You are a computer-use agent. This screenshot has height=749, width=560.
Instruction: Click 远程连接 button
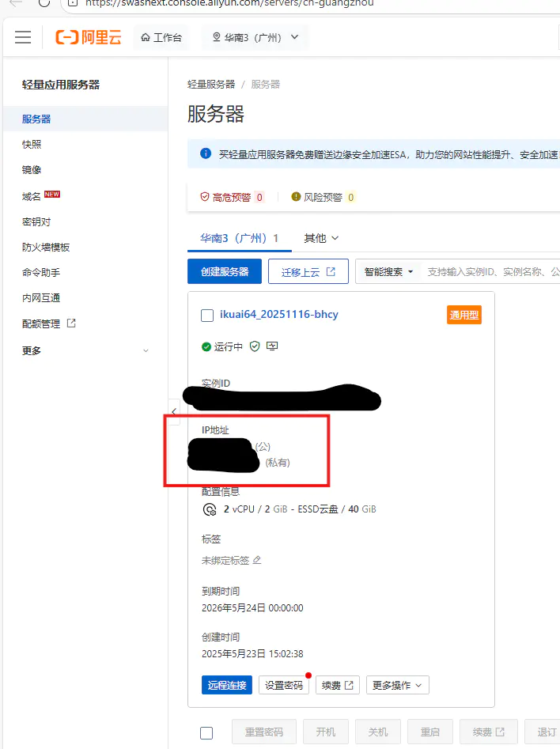227,685
